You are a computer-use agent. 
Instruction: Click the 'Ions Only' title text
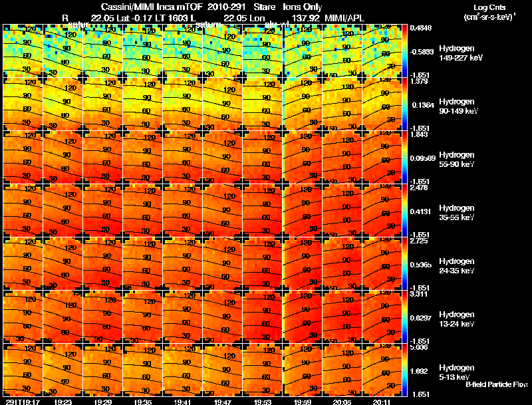click(303, 7)
